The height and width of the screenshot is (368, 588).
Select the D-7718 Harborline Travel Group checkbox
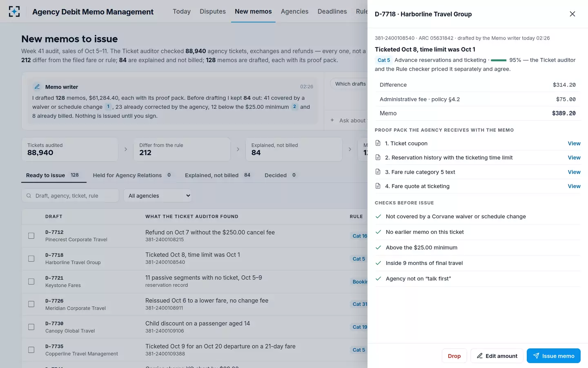31,259
